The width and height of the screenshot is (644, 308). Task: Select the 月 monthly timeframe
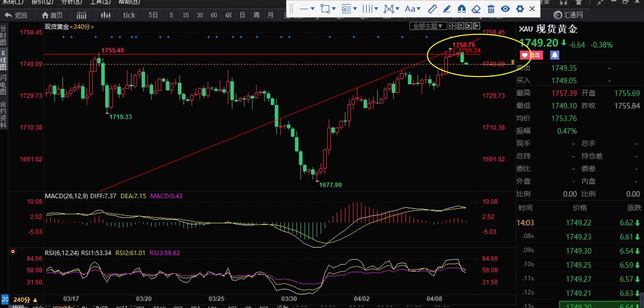tap(270, 15)
